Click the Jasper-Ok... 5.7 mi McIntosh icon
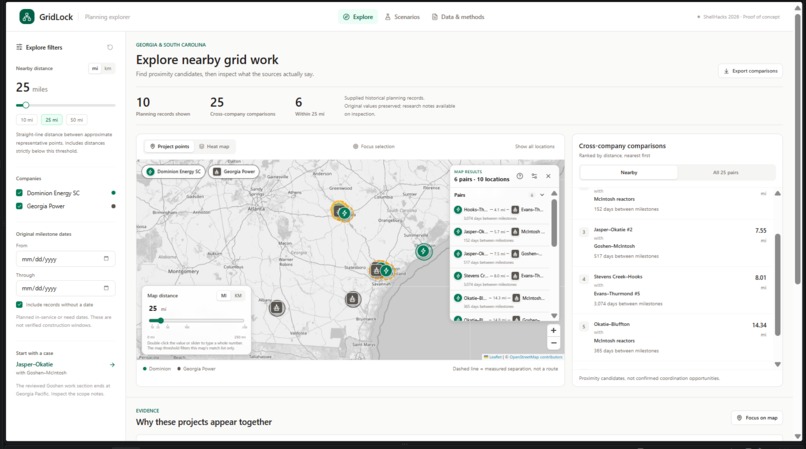 tap(515, 231)
